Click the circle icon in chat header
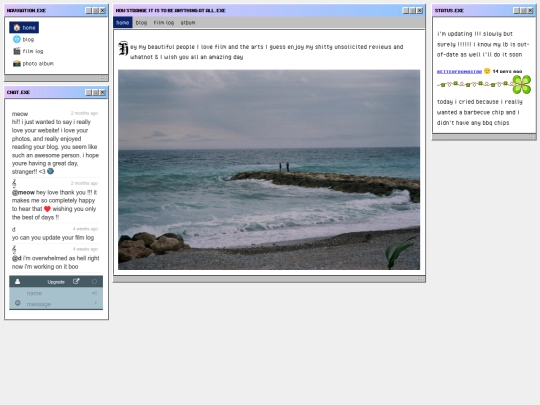The height and width of the screenshot is (405, 540). pyautogui.click(x=94, y=281)
